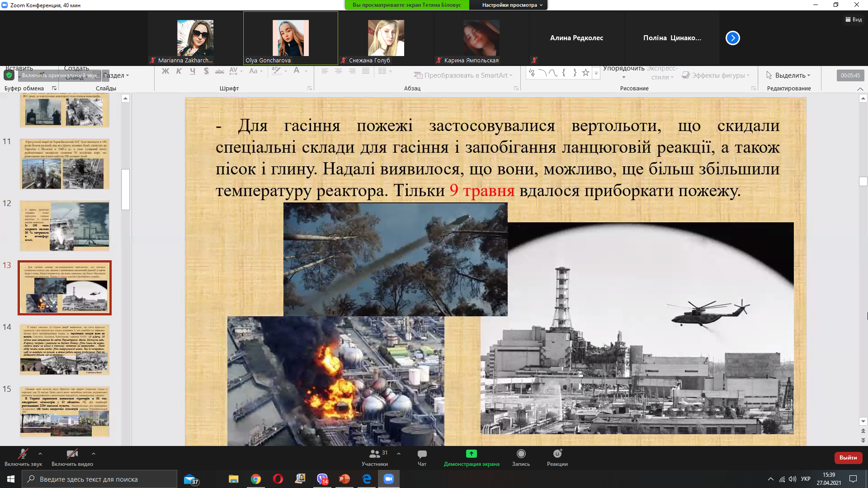Open the change case Aa dropdown
The width and height of the screenshot is (868, 488).
click(x=255, y=71)
